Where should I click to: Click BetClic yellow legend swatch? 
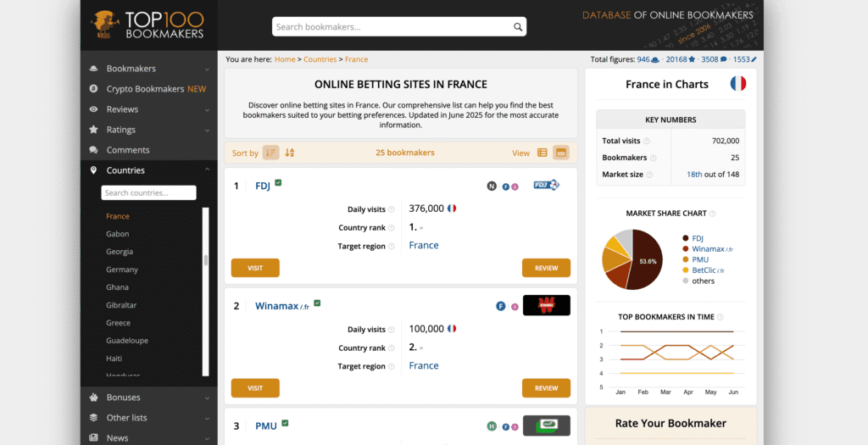pos(686,270)
